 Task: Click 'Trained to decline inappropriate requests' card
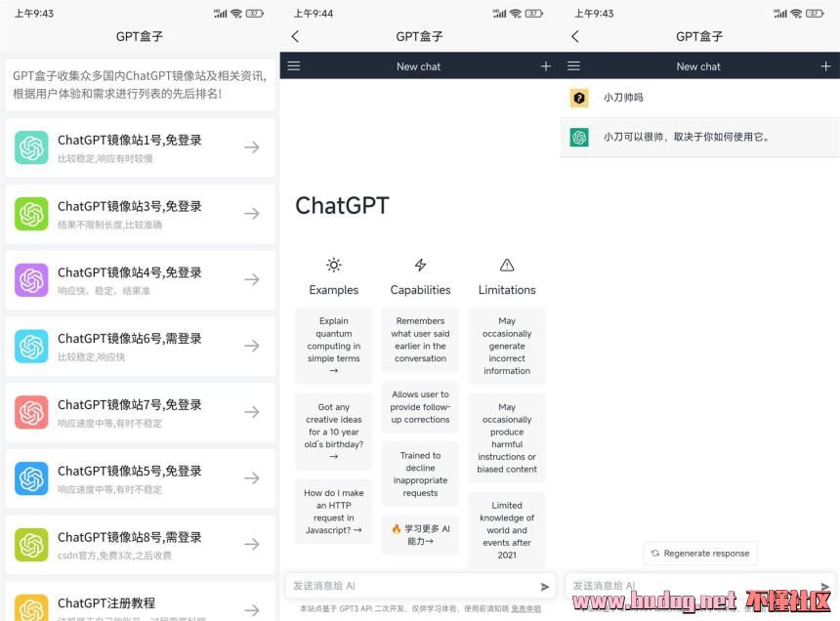(x=421, y=475)
